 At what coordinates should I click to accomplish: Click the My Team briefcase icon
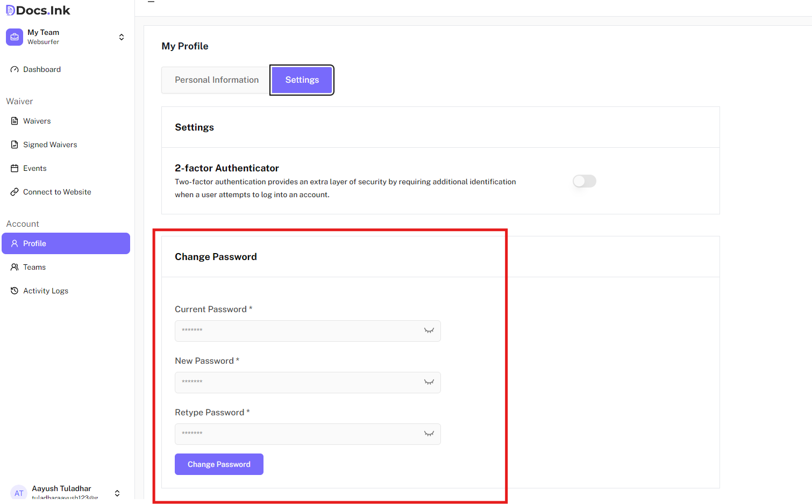pos(15,37)
